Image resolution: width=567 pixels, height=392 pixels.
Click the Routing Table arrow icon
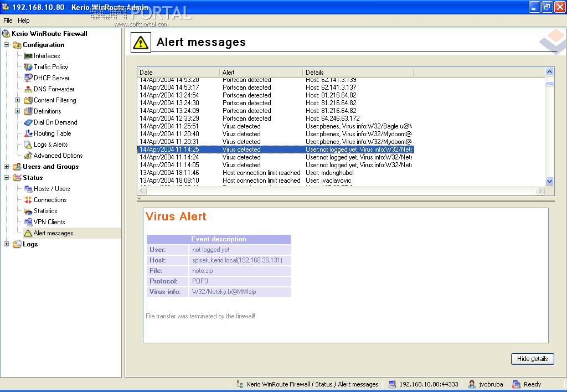(28, 133)
